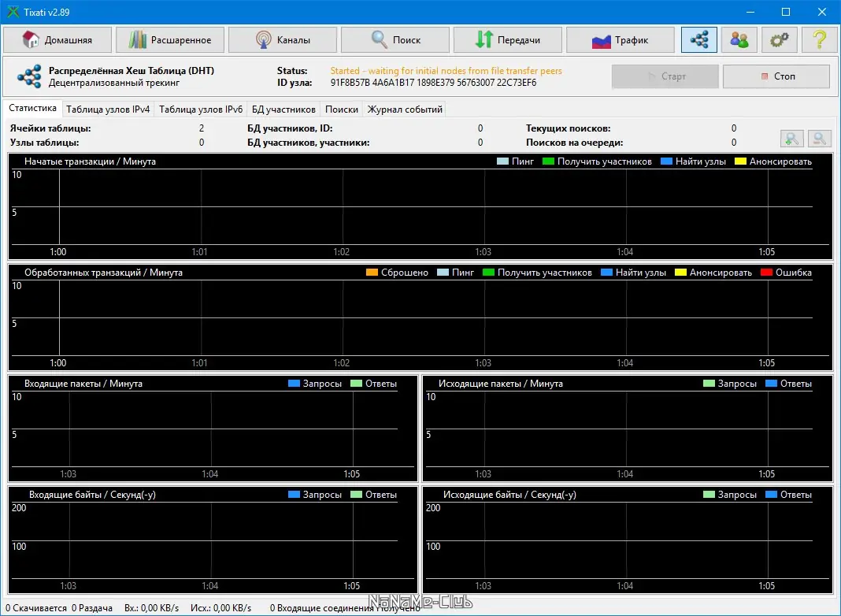Image resolution: width=841 pixels, height=616 pixels.
Task: Click Сброшено orange legend swatch
Action: [x=372, y=273]
